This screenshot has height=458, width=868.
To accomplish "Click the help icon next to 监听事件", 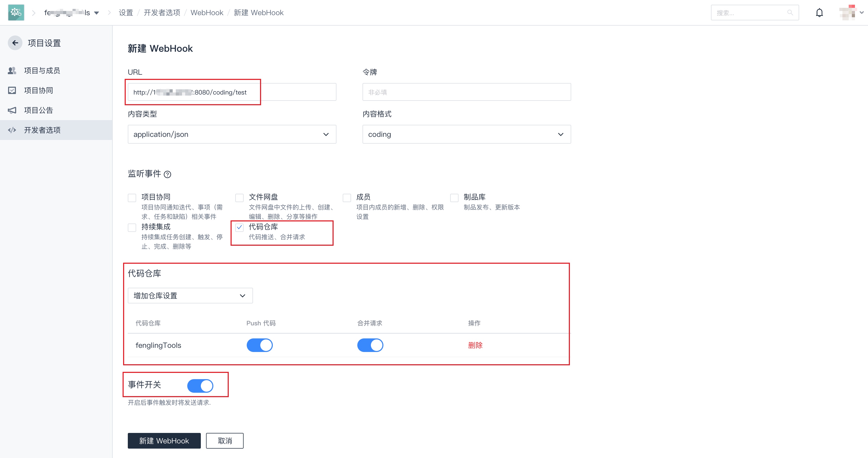I will pos(167,174).
